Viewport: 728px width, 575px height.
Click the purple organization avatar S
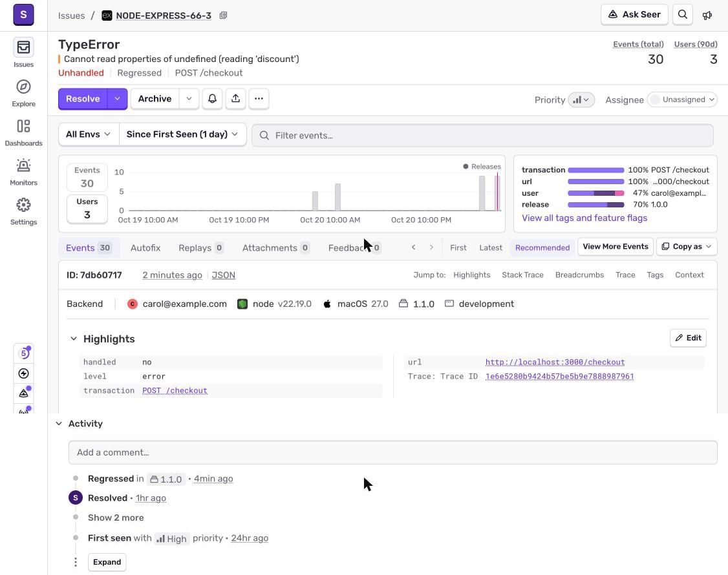click(23, 14)
